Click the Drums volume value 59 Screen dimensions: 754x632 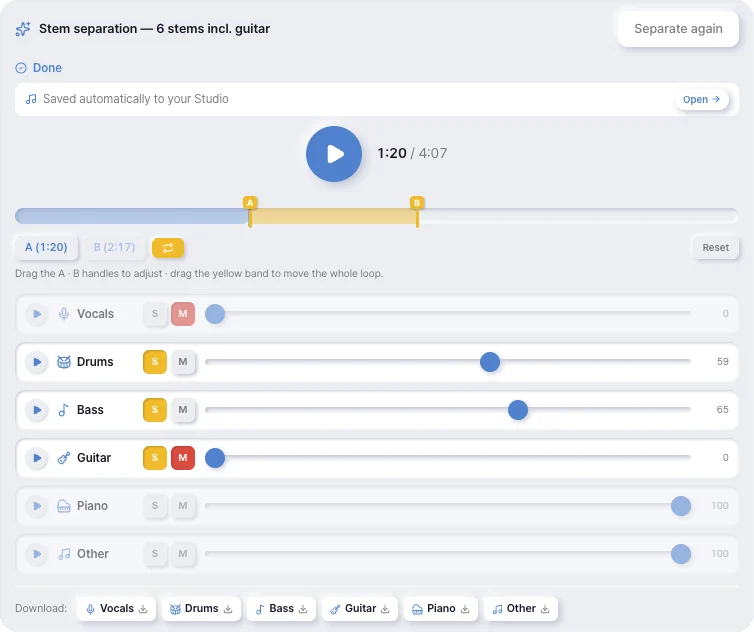tap(722, 362)
